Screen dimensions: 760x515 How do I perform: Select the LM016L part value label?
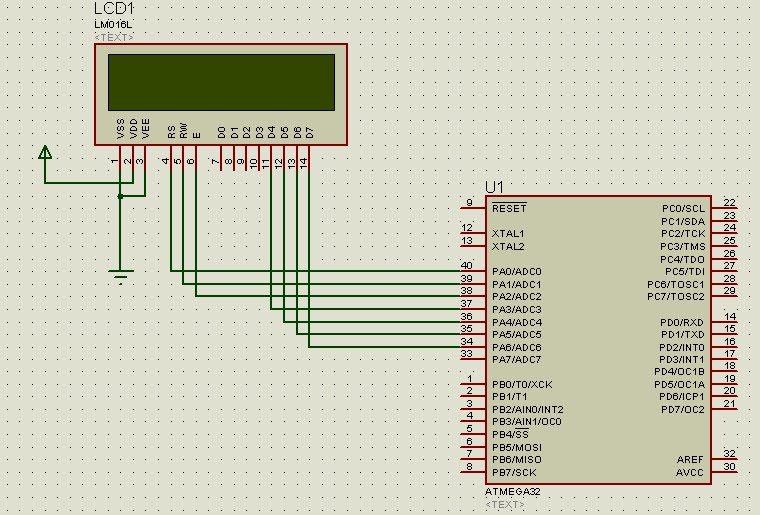[113, 24]
